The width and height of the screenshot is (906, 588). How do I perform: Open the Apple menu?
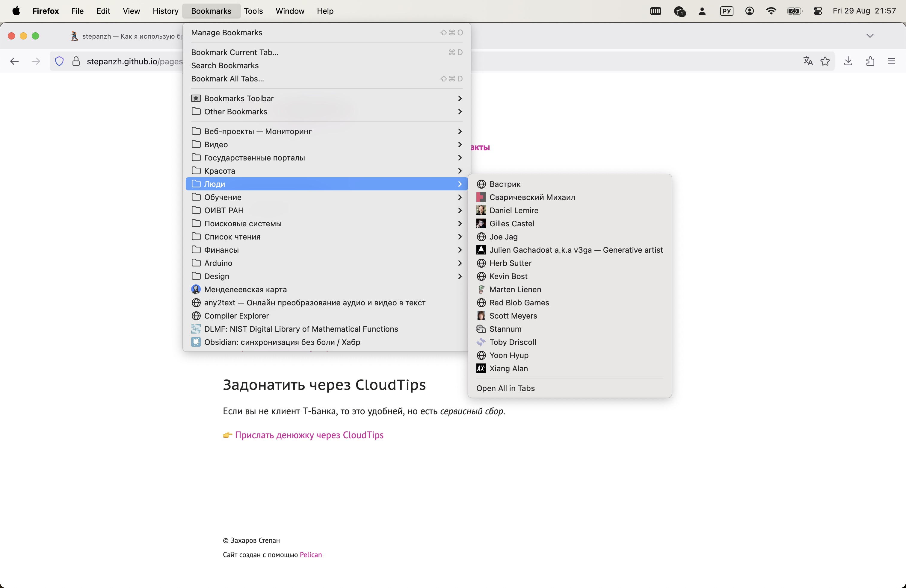[x=16, y=11]
